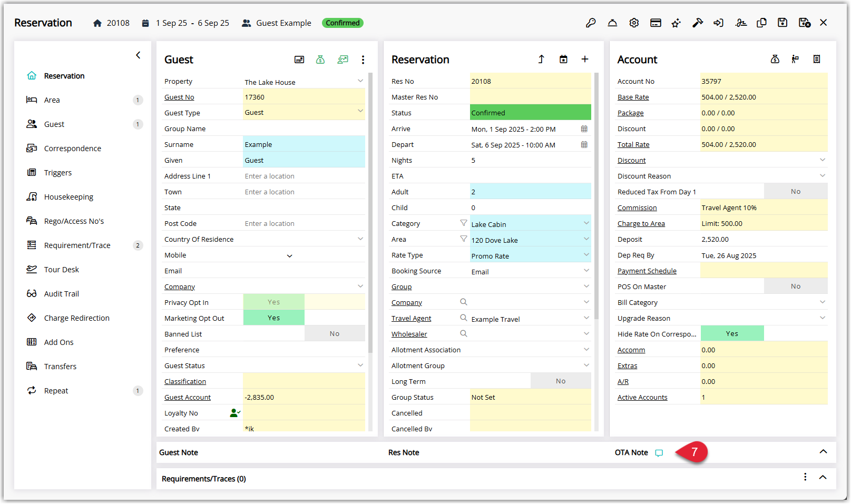This screenshot has height=504, width=851.
Task: Click the money bag icon in Account panel
Action: (775, 59)
